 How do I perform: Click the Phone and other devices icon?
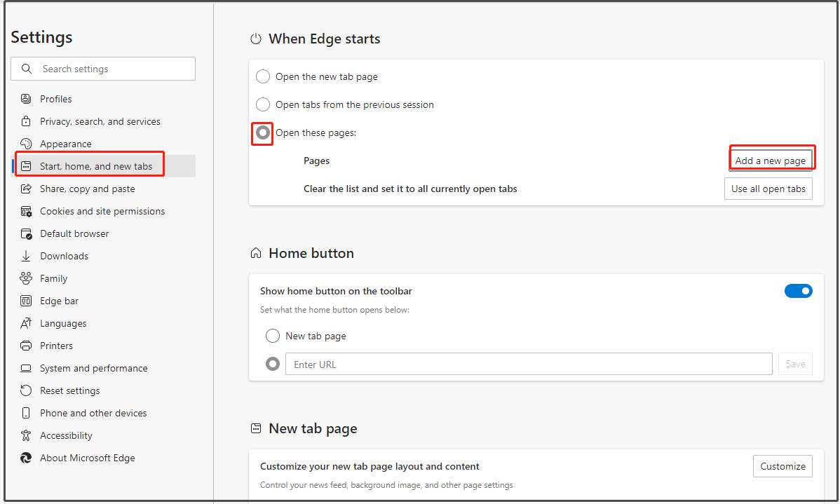tap(26, 413)
